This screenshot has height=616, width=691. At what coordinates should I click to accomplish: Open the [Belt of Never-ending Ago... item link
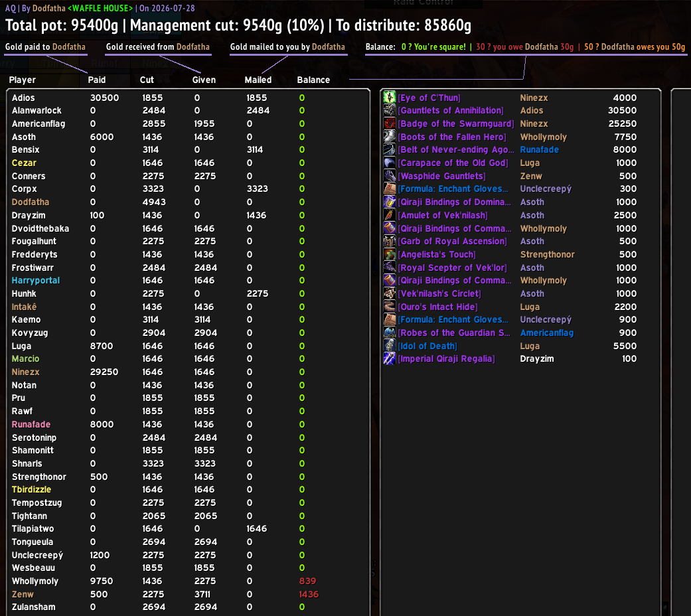click(455, 150)
